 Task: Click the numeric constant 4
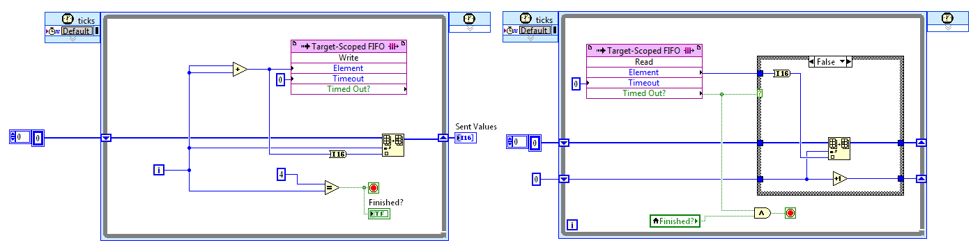[281, 174]
